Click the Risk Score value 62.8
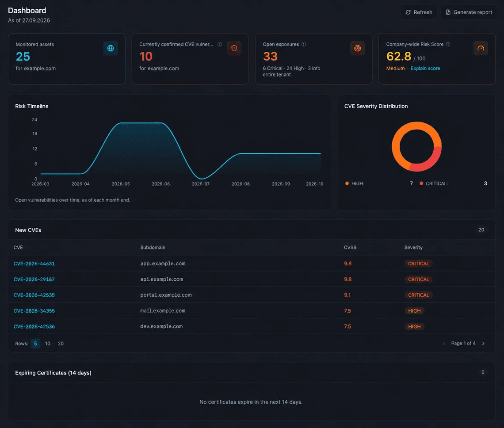Image resolution: width=504 pixels, height=428 pixels. click(399, 57)
